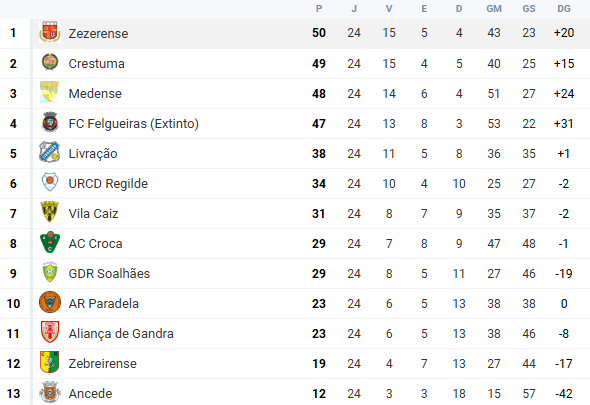Open the Zezerense team name link

click(98, 33)
